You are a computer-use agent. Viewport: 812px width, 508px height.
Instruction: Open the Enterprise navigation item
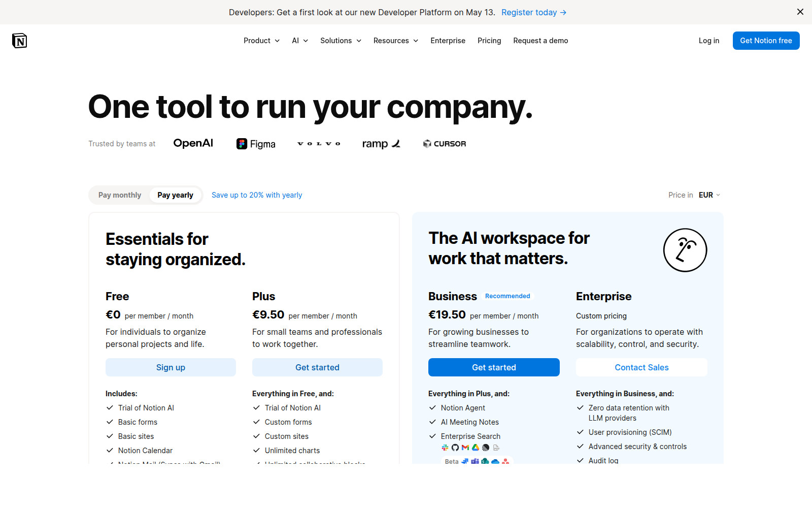[x=448, y=41]
